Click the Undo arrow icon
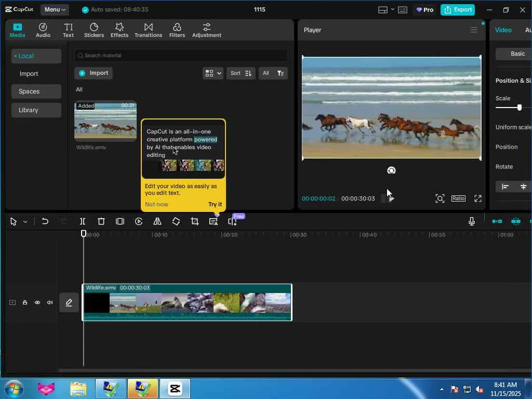Viewport: 532px width, 399px height. click(45, 221)
